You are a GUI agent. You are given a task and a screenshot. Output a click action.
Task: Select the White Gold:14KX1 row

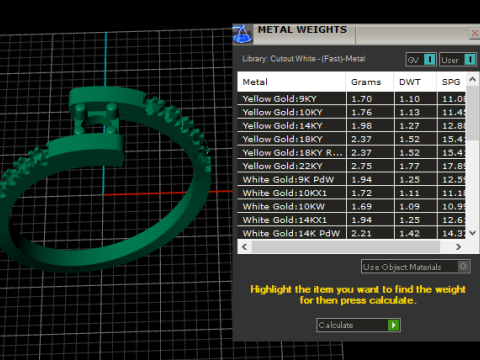pyautogui.click(x=351, y=220)
